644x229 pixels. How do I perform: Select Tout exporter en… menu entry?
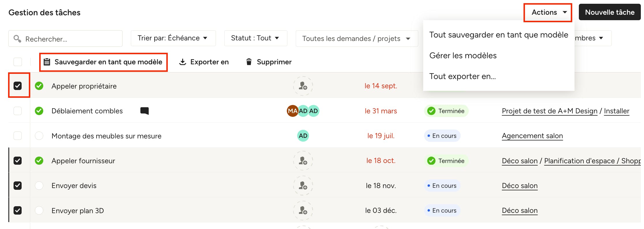click(x=462, y=76)
